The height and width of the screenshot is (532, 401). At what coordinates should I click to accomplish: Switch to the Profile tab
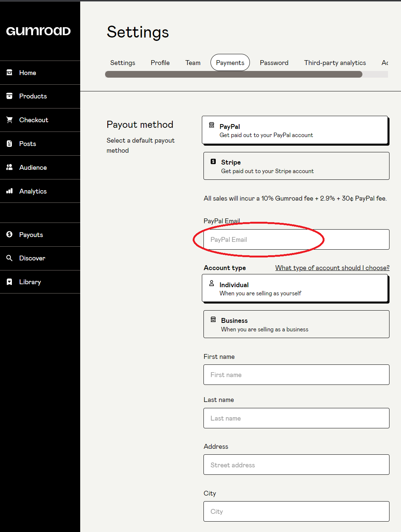coord(160,63)
